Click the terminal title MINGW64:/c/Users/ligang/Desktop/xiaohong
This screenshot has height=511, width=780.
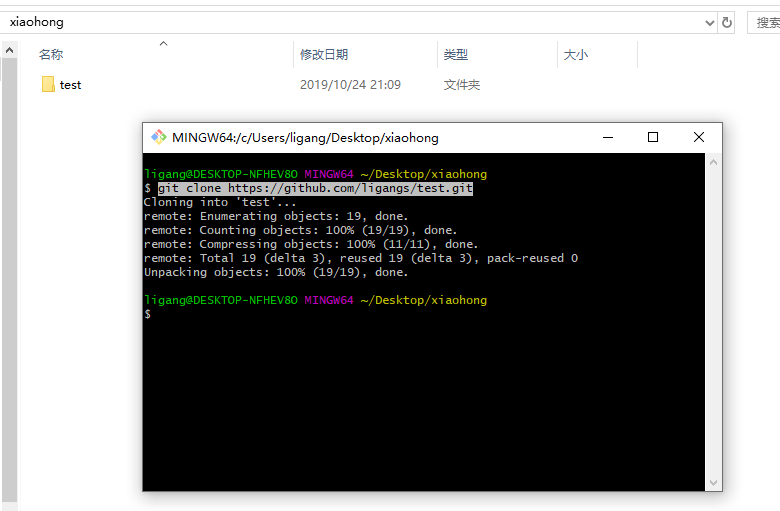coord(305,138)
